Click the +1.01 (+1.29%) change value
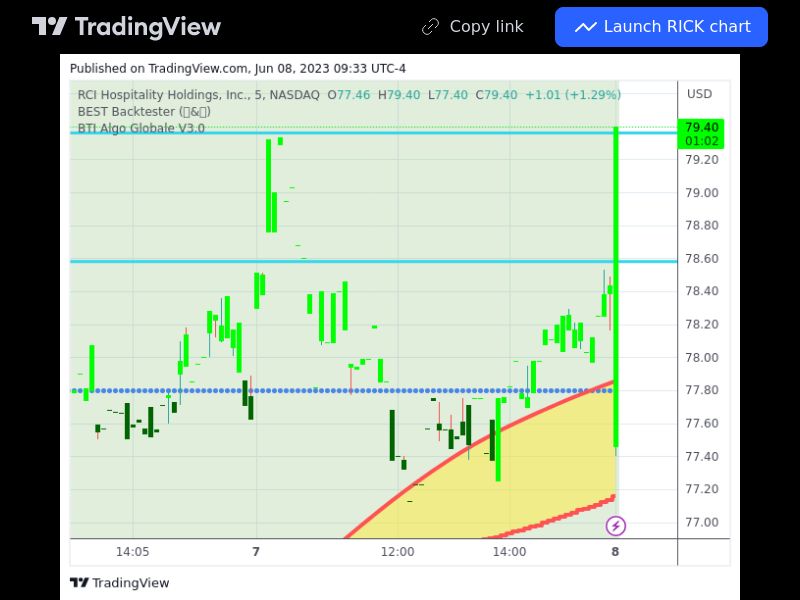The image size is (800, 600). [573, 95]
